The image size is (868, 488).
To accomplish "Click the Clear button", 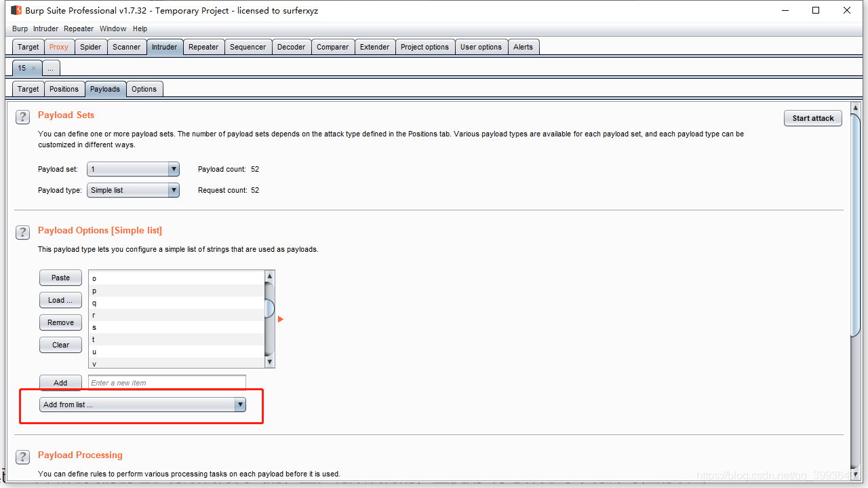I will 60,345.
